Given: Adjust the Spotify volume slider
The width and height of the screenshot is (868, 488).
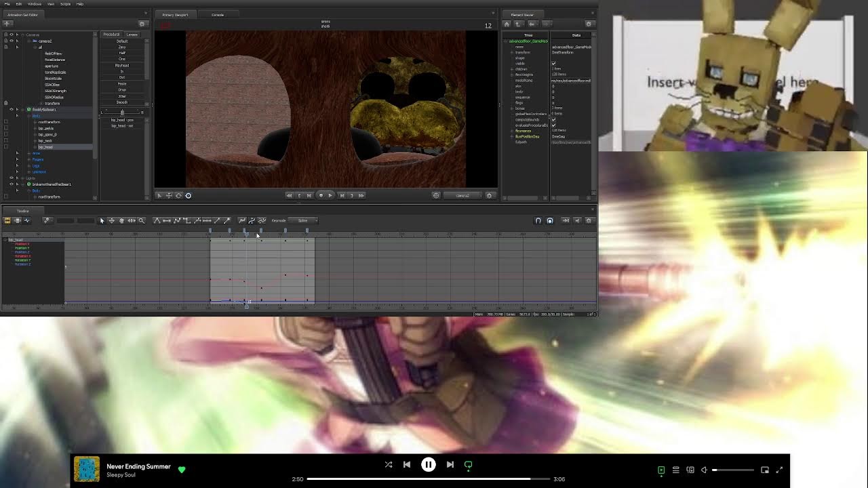Looking at the screenshot, I should tap(733, 470).
